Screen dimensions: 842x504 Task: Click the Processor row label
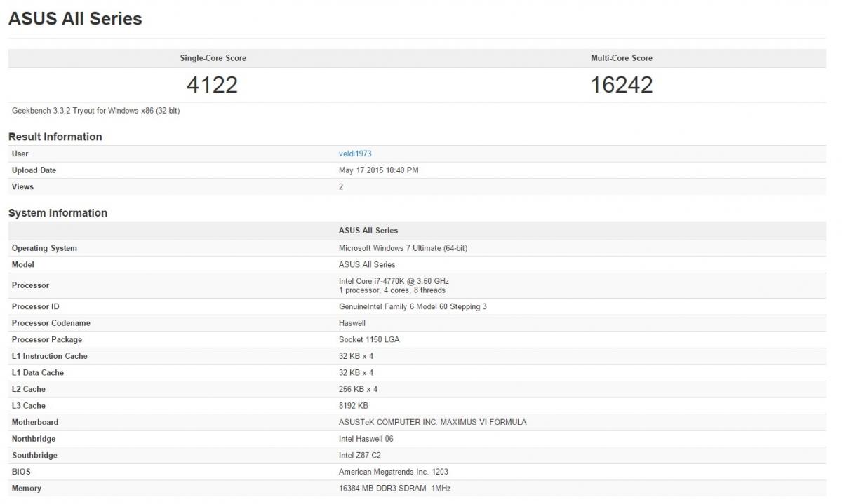[30, 285]
